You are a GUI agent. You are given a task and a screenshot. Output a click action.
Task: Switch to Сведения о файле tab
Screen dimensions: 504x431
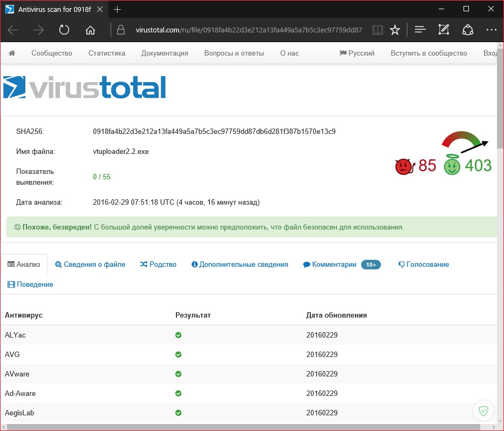point(90,265)
